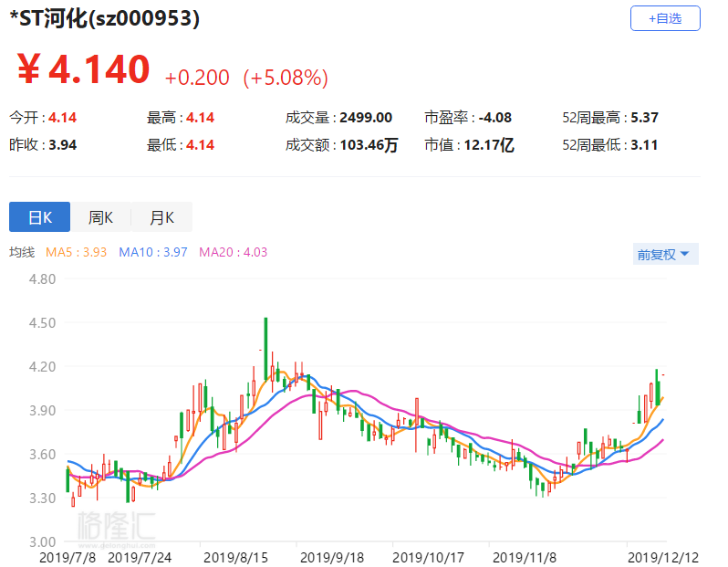Click the 最低 value 4.14
Screen dimensions: 728x567
tap(200, 145)
